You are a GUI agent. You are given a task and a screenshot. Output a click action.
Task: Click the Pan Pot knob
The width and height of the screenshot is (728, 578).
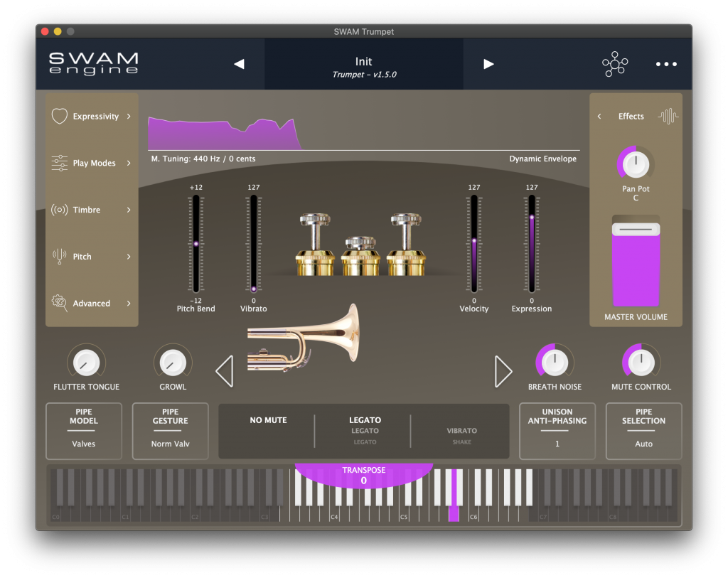coord(636,164)
